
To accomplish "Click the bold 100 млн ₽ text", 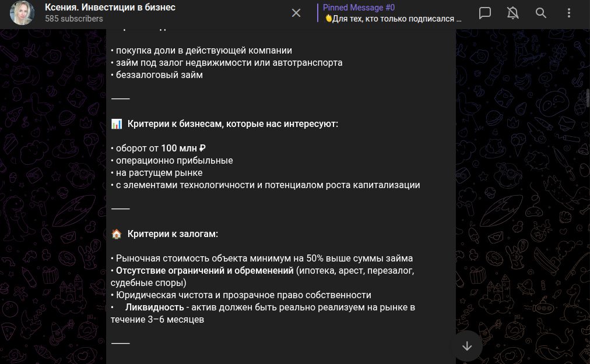I will pos(184,148).
